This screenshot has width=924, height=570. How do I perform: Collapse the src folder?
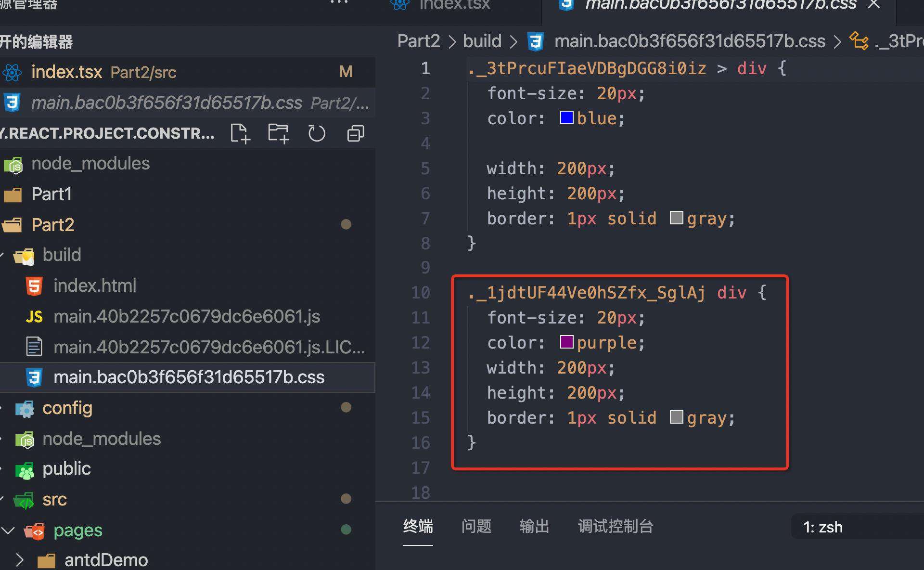pos(188,500)
